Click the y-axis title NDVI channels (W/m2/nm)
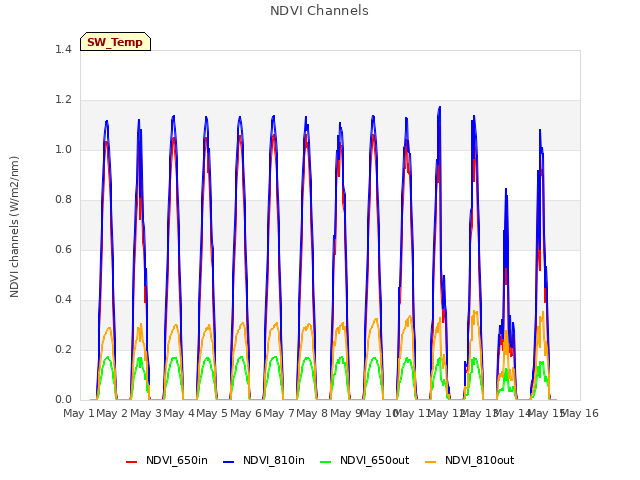 click(14, 227)
